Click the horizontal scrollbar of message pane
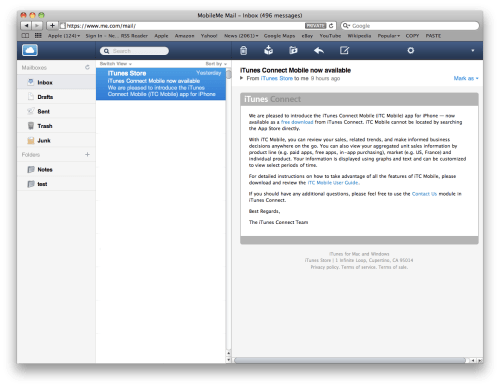The width and height of the screenshot is (500, 384). pyautogui.click(x=350, y=360)
